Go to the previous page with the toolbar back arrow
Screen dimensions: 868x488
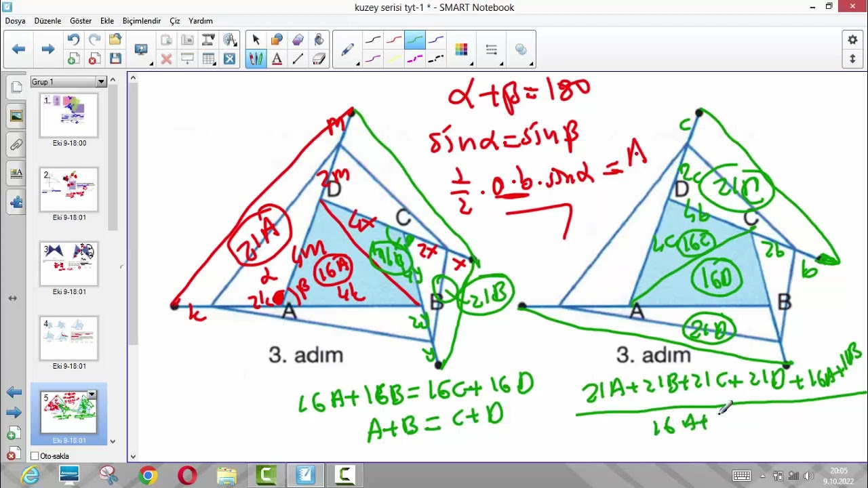click(19, 49)
